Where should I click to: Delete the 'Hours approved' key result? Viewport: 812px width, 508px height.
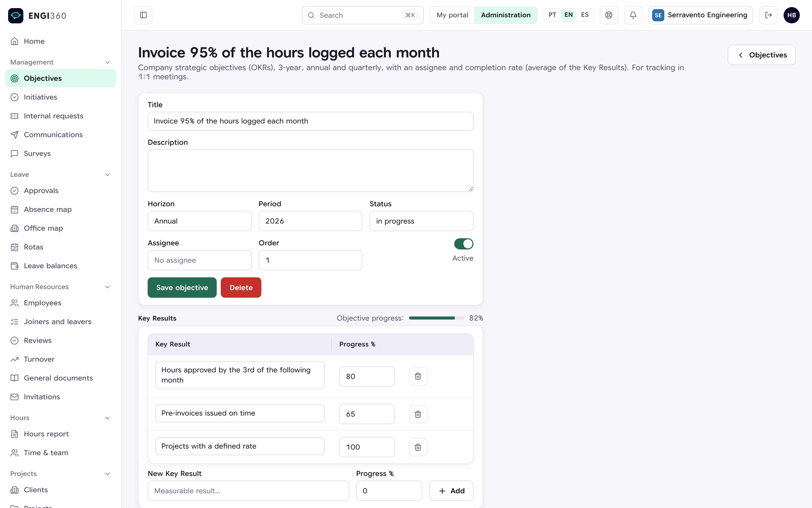click(x=418, y=376)
